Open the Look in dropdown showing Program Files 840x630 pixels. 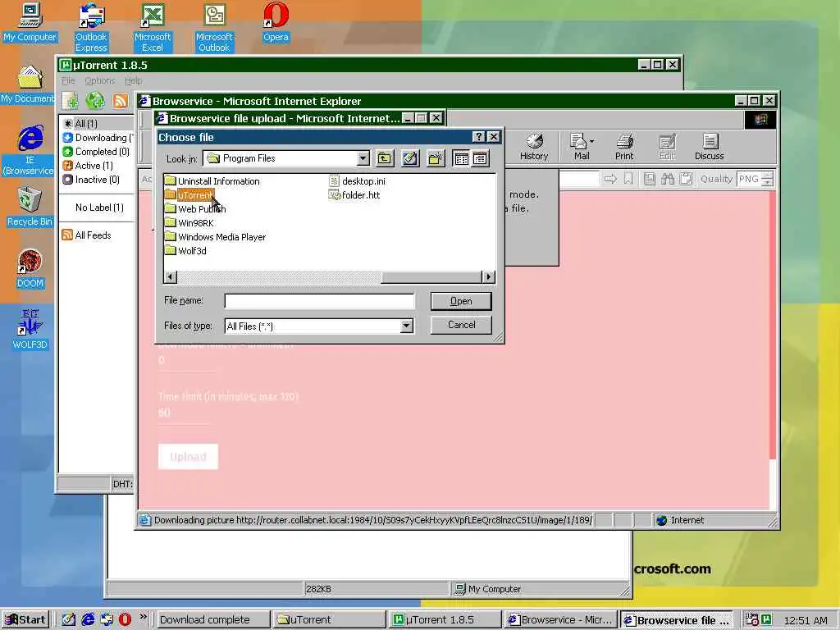(x=363, y=158)
